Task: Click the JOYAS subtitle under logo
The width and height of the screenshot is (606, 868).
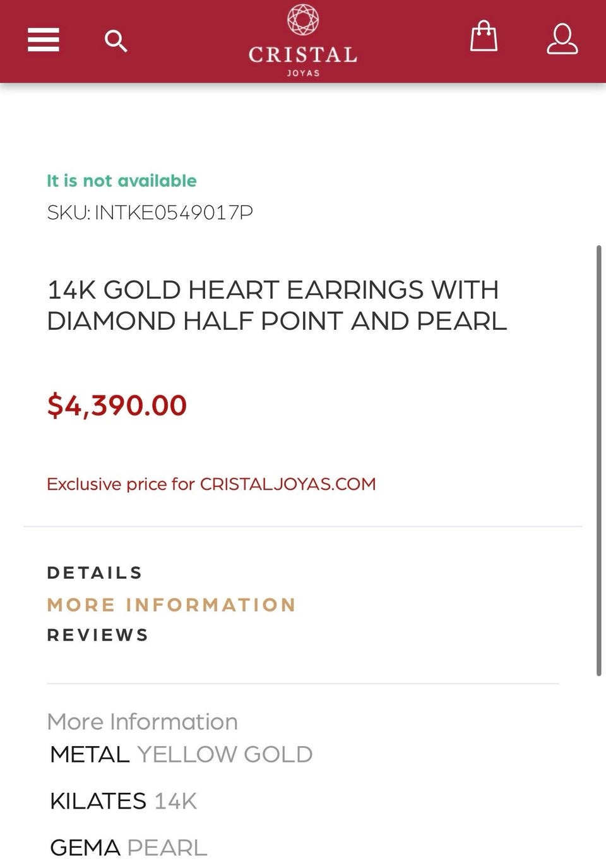Action: click(x=303, y=73)
